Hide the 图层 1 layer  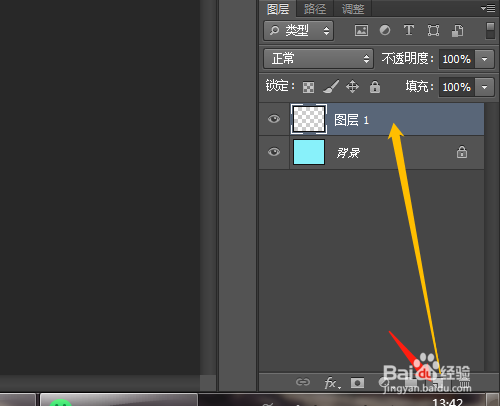coord(274,119)
